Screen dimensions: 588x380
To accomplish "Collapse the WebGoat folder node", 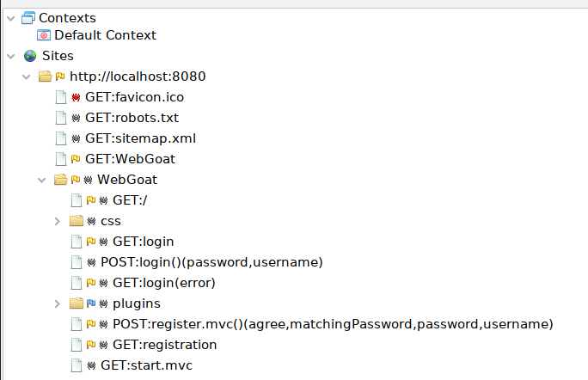I will tap(41, 180).
